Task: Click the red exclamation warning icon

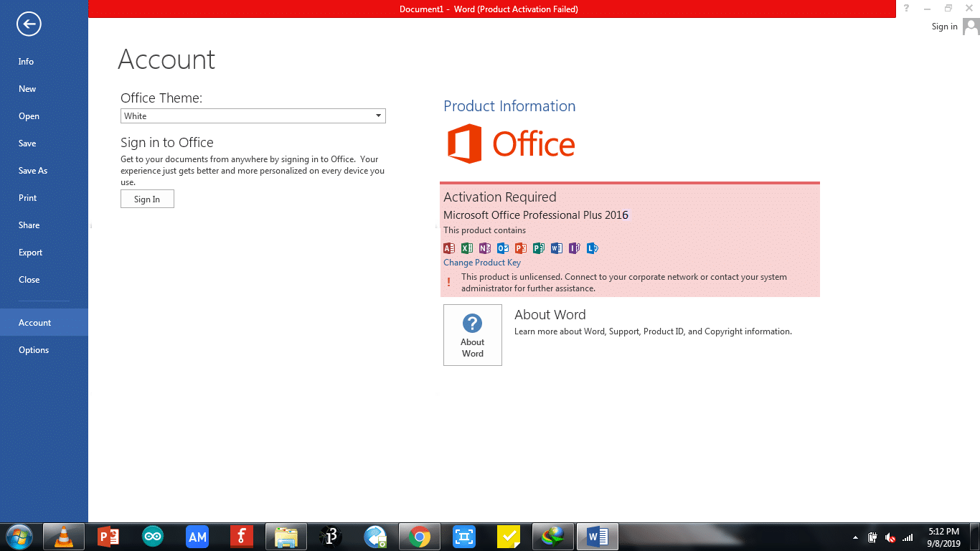Action: pyautogui.click(x=449, y=283)
